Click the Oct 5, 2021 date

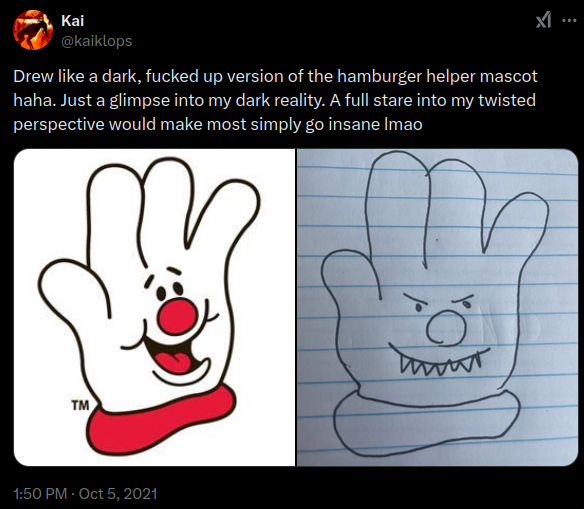tap(118, 494)
